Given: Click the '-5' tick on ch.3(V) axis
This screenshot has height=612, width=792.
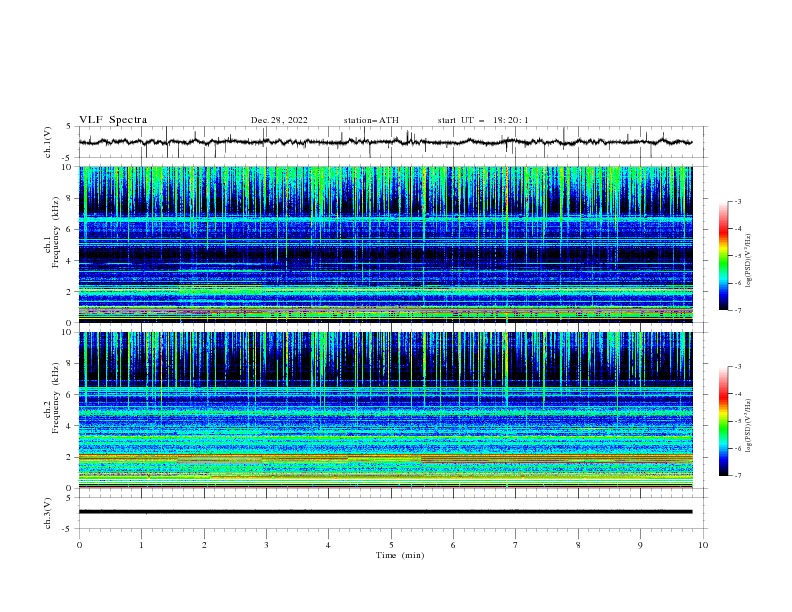Looking at the screenshot, I should pyautogui.click(x=67, y=529).
